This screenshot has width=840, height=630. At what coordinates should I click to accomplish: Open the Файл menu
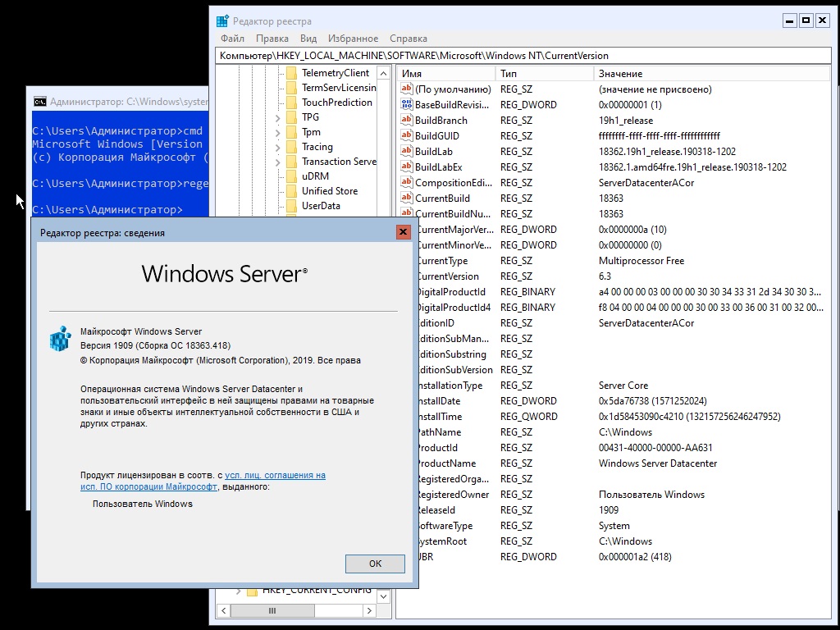pos(232,39)
